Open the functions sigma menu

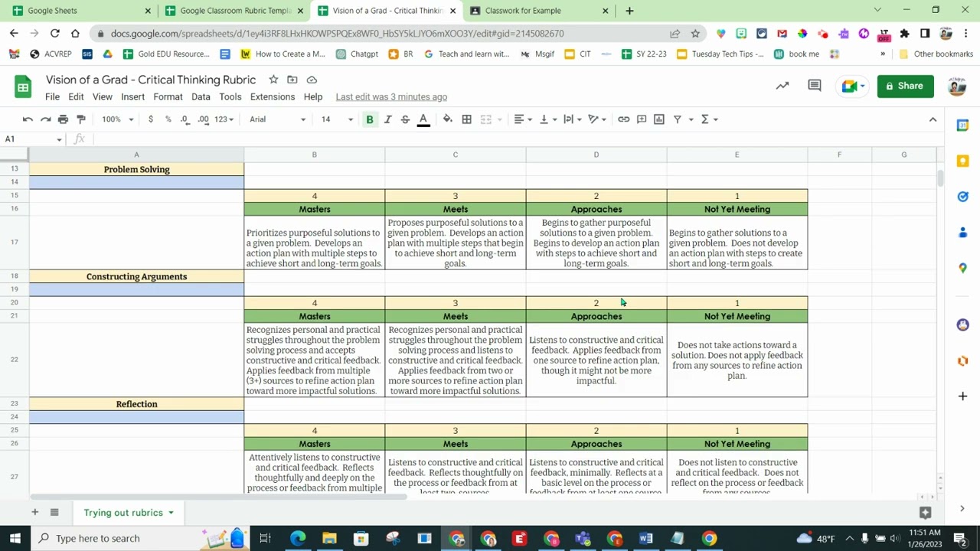(x=709, y=119)
